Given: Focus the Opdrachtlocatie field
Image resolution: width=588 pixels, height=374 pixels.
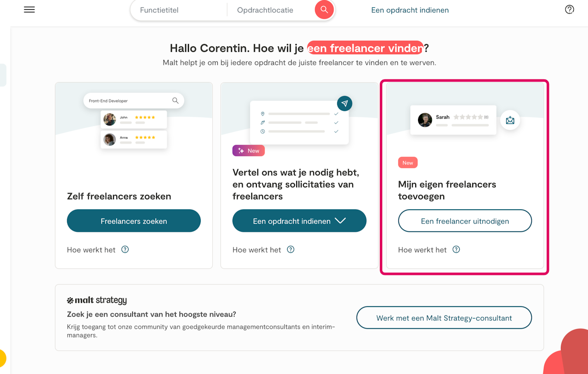Looking at the screenshot, I should (x=271, y=10).
